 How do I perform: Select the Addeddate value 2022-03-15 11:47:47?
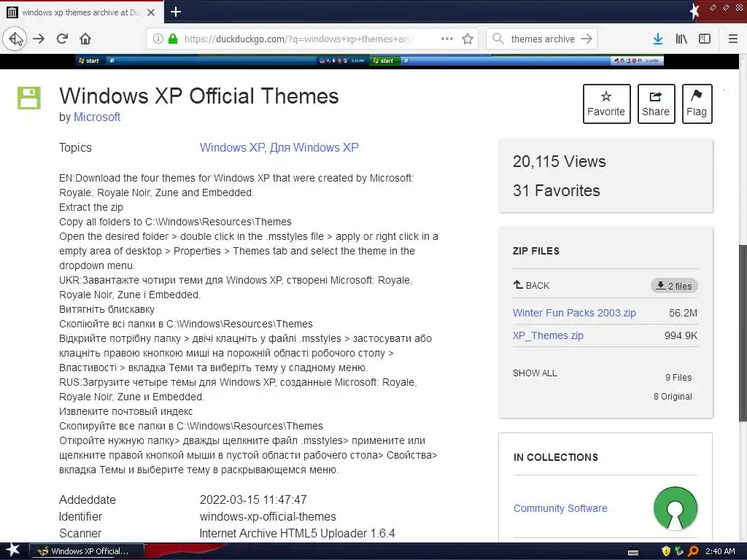click(x=253, y=499)
